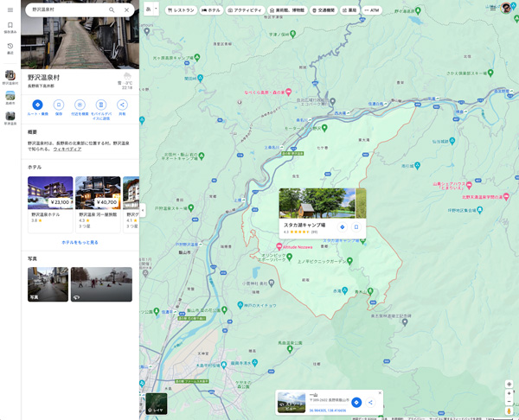
Task: Open the Google apps grid icon
Action: pos(493,8)
